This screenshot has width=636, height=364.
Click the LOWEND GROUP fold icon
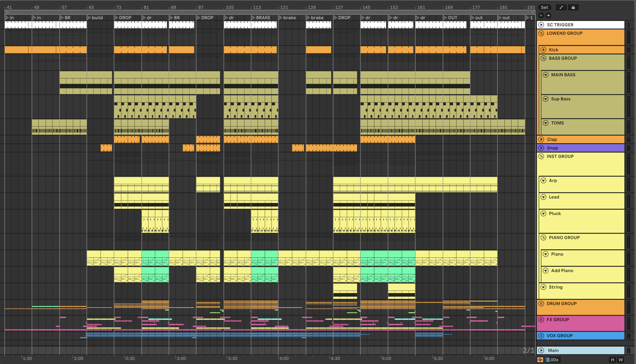pyautogui.click(x=541, y=33)
